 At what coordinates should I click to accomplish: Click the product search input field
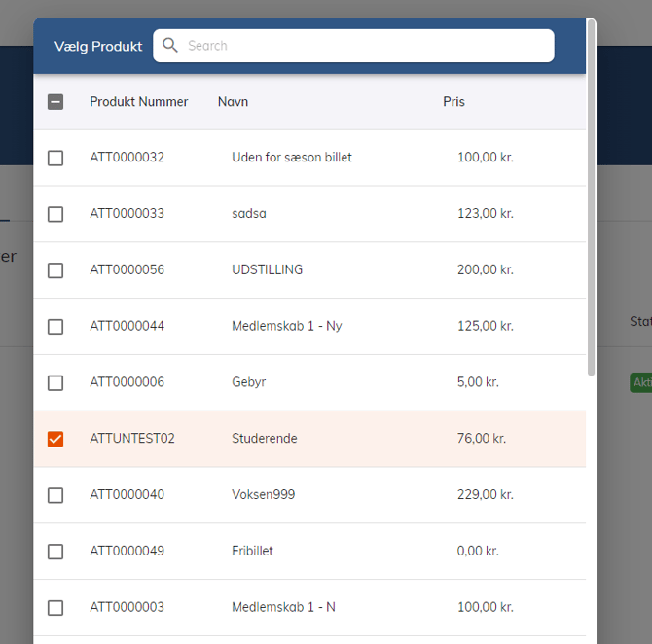[365, 46]
